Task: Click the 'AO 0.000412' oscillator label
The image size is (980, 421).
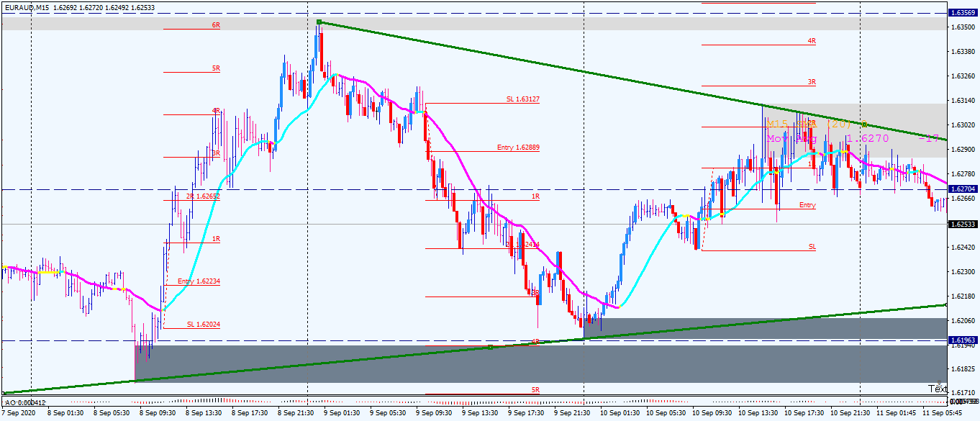Action: (26, 402)
